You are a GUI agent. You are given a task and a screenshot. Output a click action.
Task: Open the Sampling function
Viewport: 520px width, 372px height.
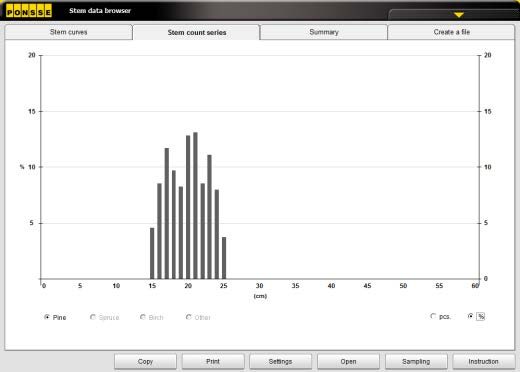pos(416,362)
